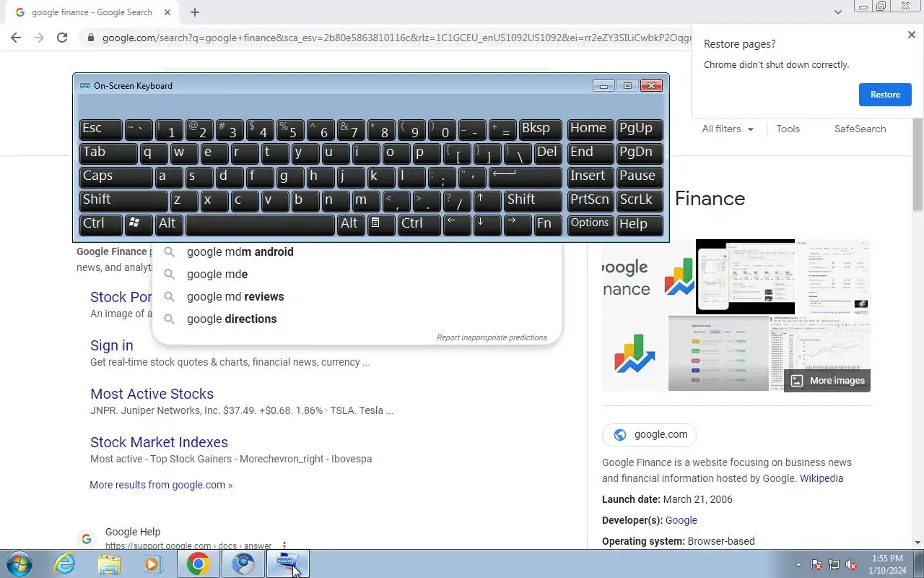924x578 pixels.
Task: Open options menu for Google Help result
Action: (x=284, y=546)
